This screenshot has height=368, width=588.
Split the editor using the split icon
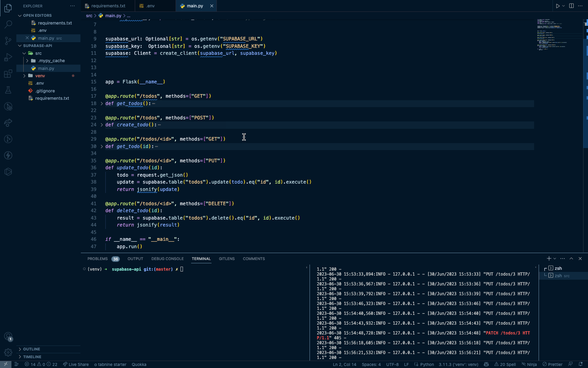click(x=570, y=6)
